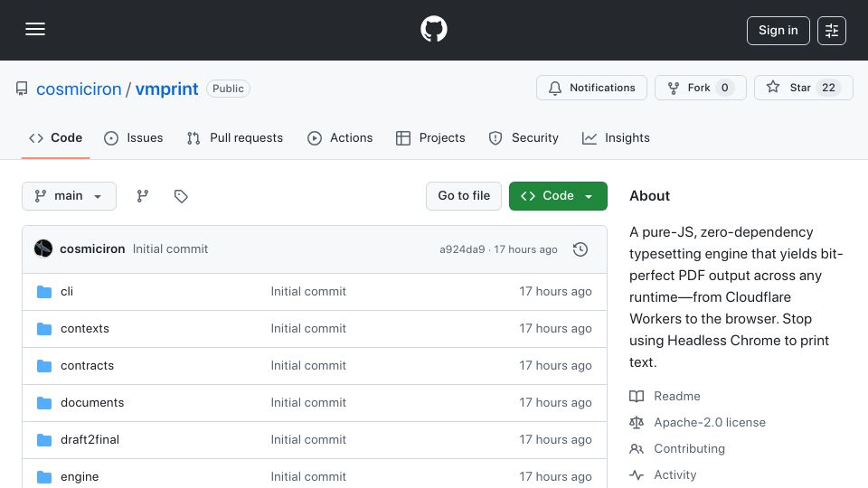Open Initial commit link in cli row
Viewport: 868px width, 488px height.
pyautogui.click(x=308, y=292)
